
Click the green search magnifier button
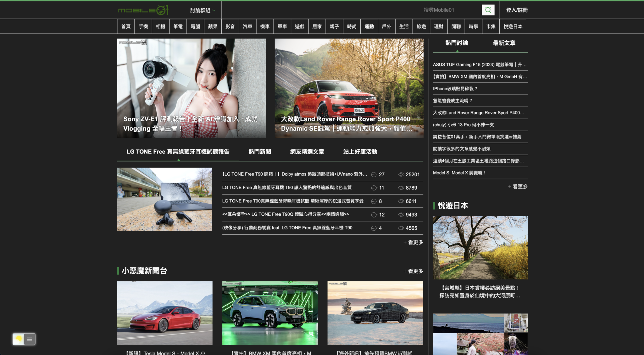(x=488, y=10)
